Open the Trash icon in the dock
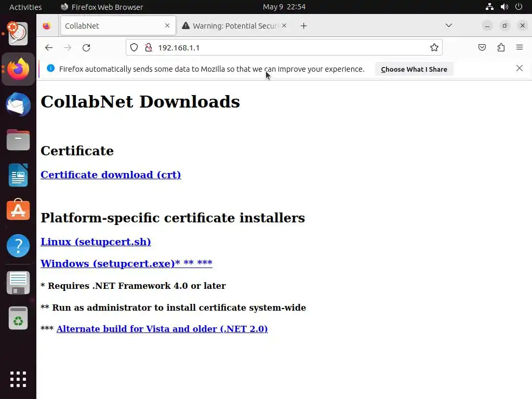This screenshot has width=532, height=399. (18, 318)
